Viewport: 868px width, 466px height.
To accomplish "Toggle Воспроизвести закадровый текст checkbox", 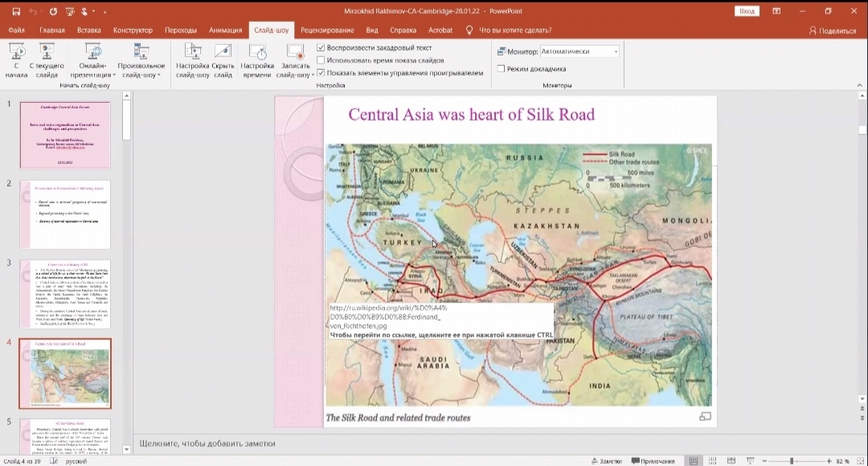I will pos(321,47).
